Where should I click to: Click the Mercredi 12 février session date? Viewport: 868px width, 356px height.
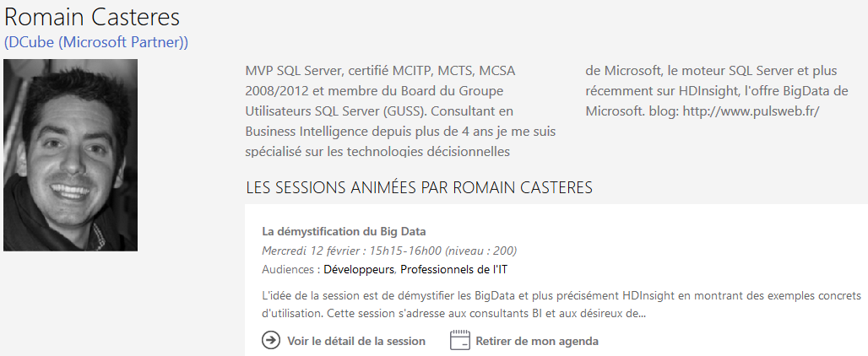tap(314, 251)
